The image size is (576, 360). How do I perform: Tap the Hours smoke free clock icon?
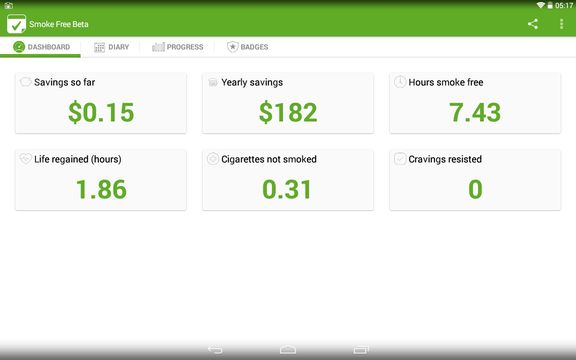[x=400, y=82]
